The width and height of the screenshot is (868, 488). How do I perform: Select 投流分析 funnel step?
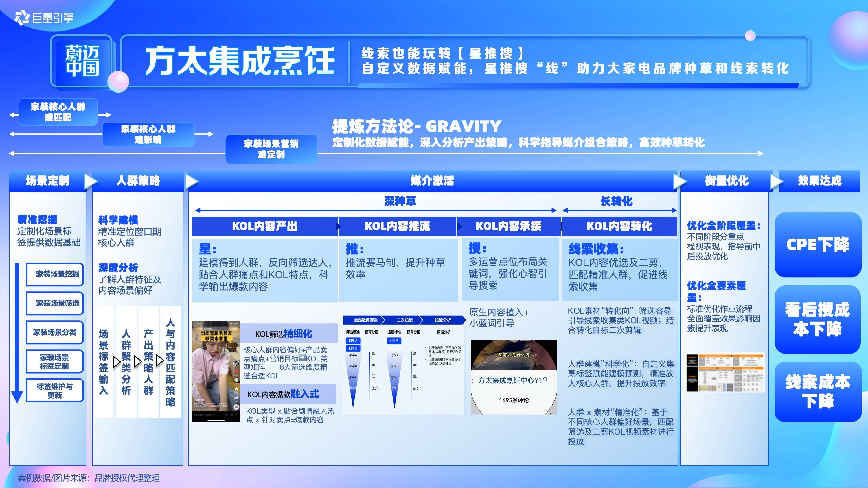coord(442,320)
